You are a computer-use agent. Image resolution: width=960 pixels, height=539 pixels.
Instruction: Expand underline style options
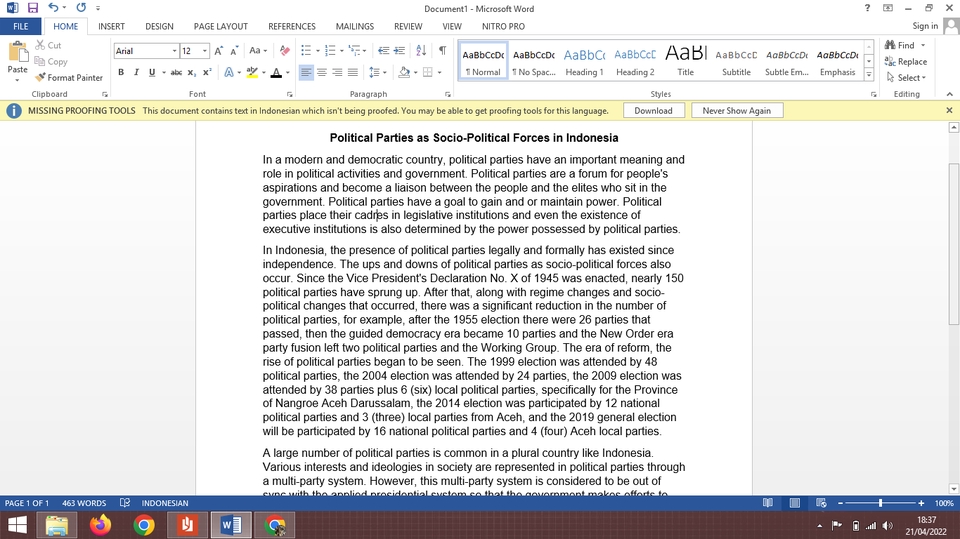pos(164,72)
